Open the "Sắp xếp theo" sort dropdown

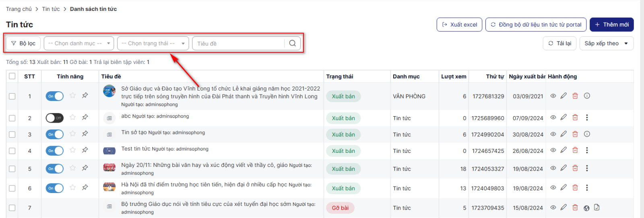click(x=606, y=43)
